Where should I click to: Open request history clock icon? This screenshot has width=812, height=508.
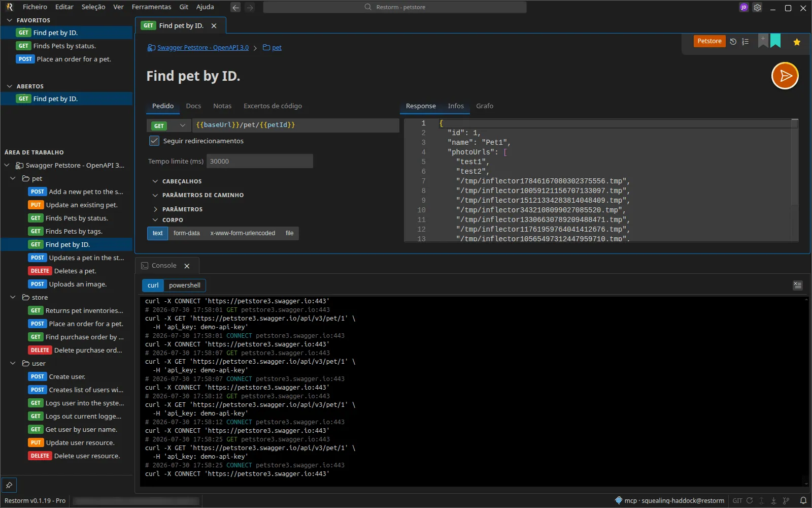[x=733, y=42]
